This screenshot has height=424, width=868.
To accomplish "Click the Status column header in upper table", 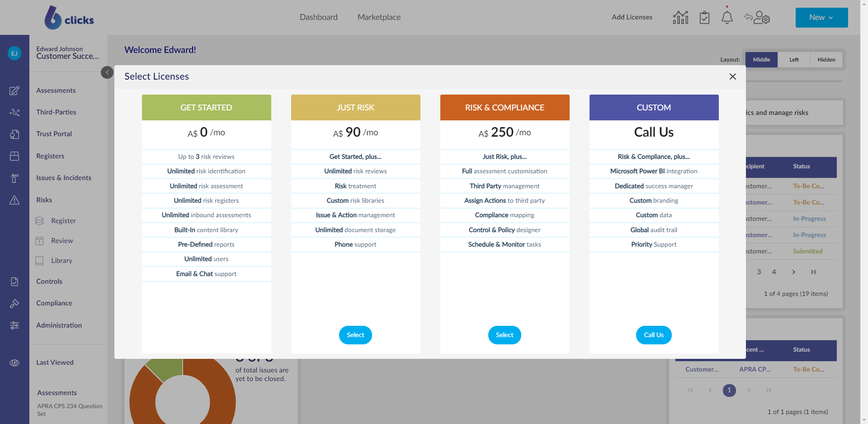I will (x=802, y=167).
